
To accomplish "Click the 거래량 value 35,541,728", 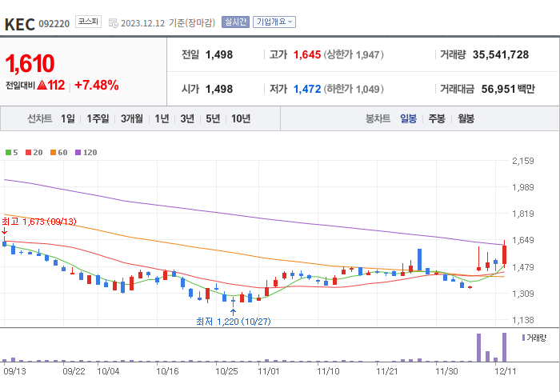I will tap(501, 54).
